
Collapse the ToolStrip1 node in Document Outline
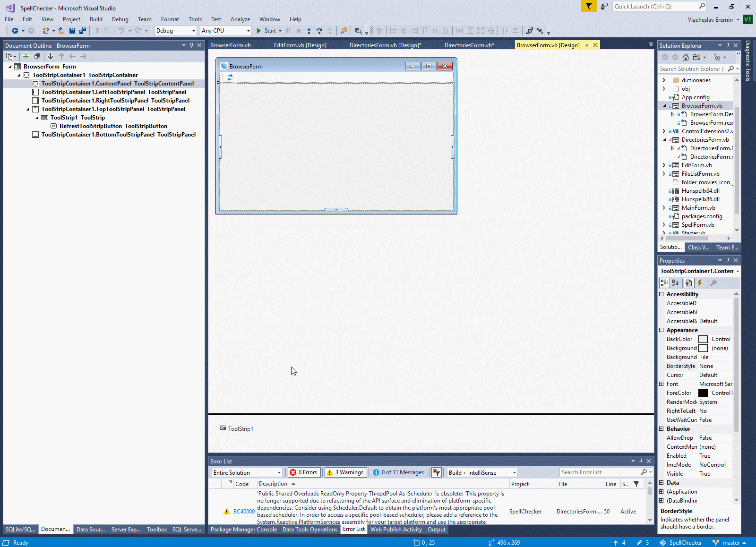37,118
